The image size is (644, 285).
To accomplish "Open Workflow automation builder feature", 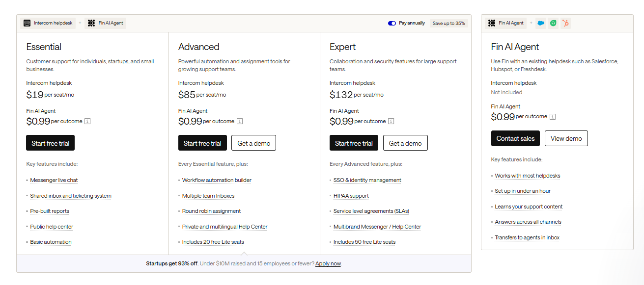I will coord(217,180).
